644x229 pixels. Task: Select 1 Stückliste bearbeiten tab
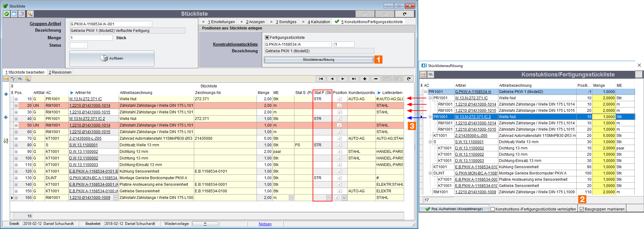click(x=25, y=72)
